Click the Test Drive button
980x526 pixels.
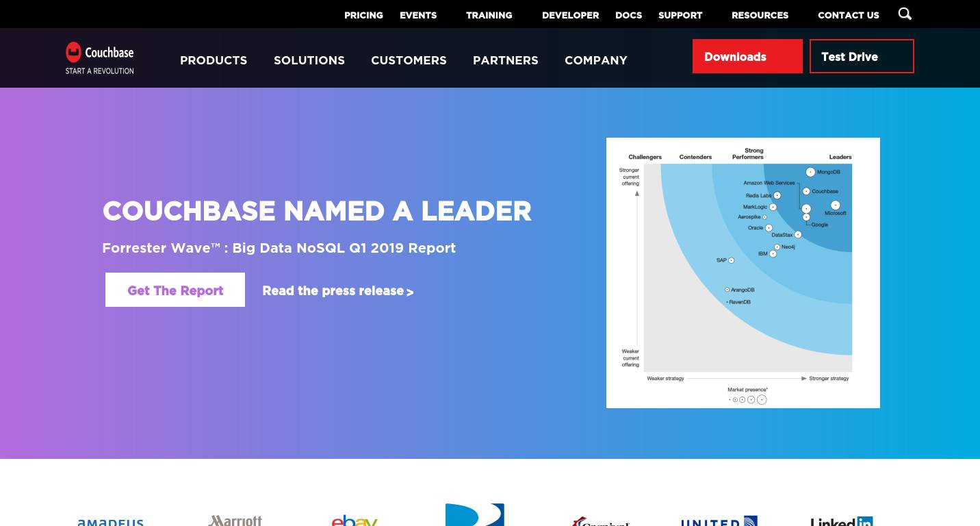click(862, 56)
